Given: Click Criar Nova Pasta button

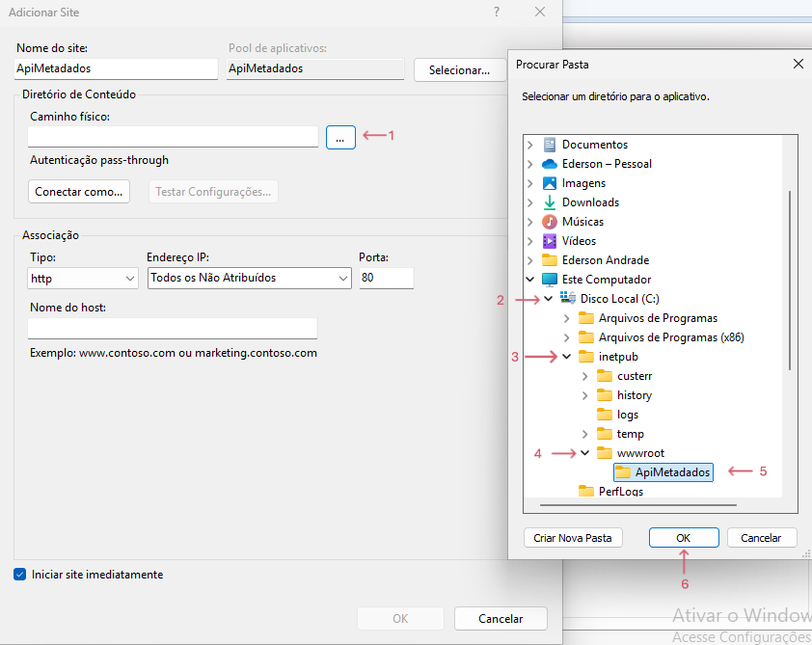Looking at the screenshot, I should click(573, 538).
